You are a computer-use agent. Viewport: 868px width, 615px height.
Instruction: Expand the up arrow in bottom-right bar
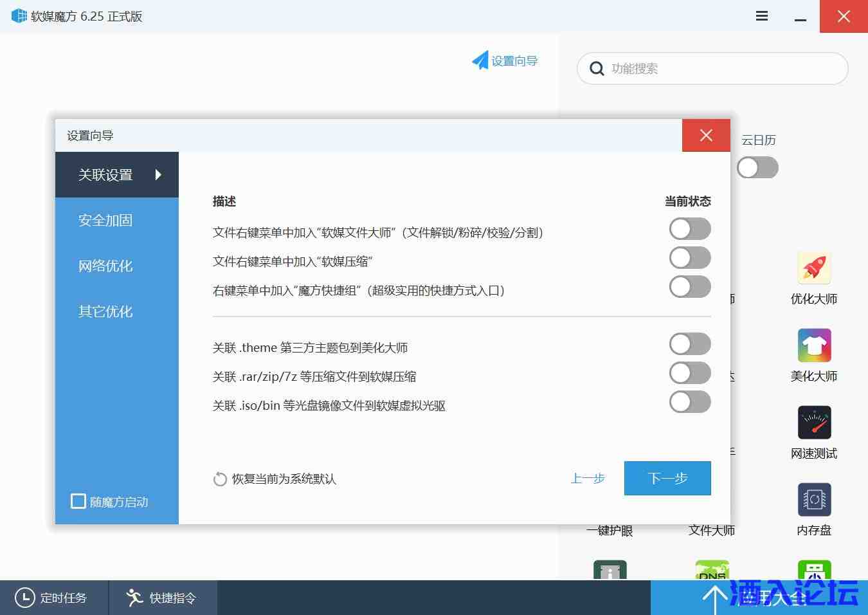click(x=714, y=599)
